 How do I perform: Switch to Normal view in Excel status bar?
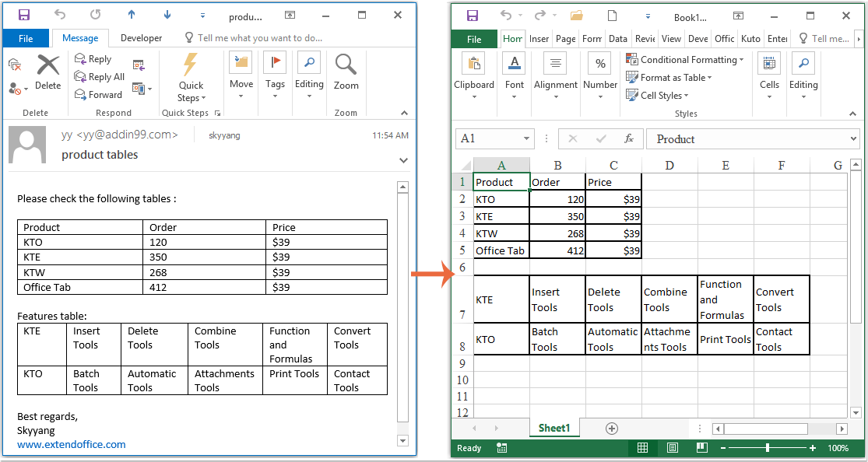tap(643, 448)
